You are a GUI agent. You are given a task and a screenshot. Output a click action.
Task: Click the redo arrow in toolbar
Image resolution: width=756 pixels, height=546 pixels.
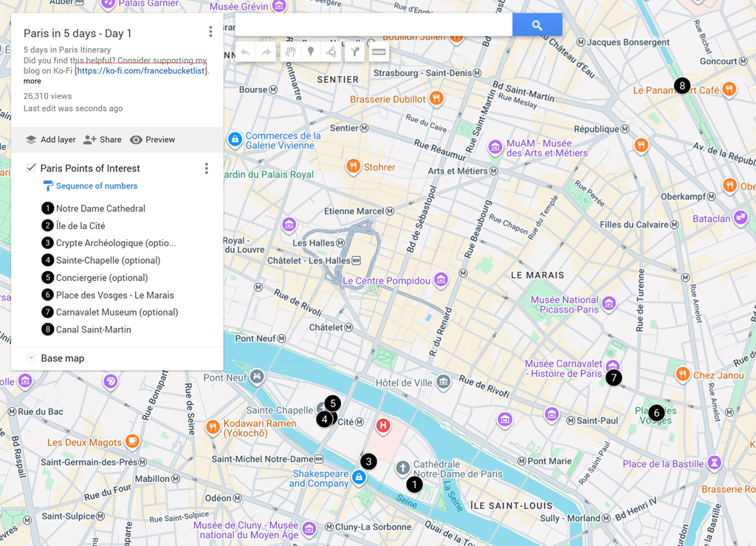266,52
